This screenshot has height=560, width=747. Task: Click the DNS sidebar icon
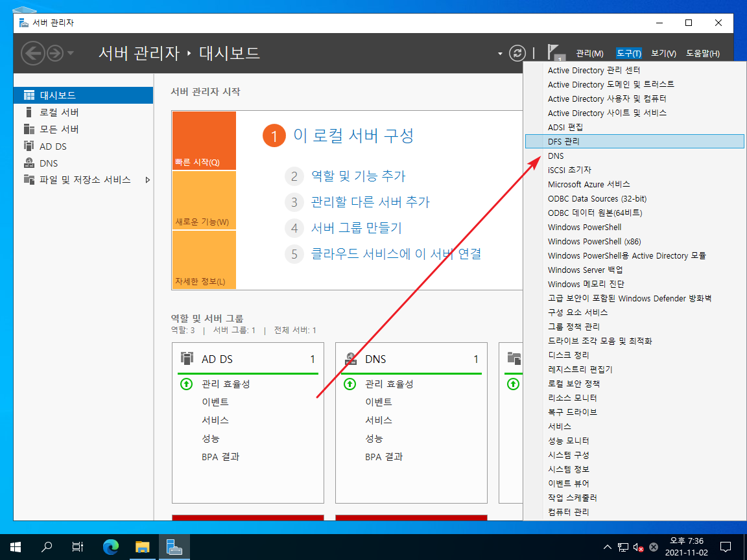click(x=29, y=163)
